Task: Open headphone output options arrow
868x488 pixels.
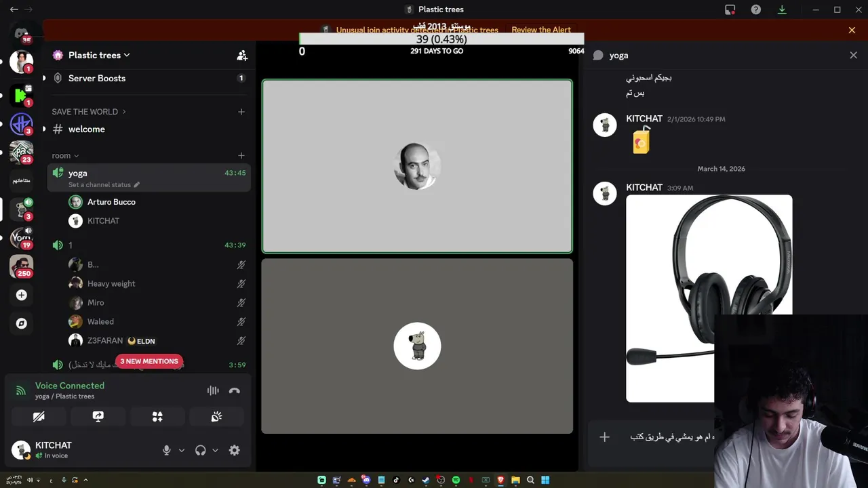Action: tap(215, 450)
